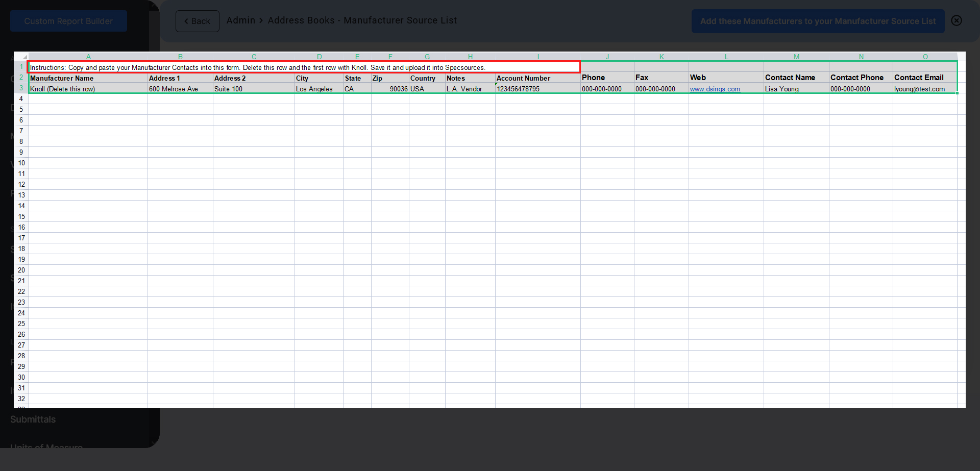The height and width of the screenshot is (471, 980).
Task: Select the City header cell
Action: tap(319, 78)
